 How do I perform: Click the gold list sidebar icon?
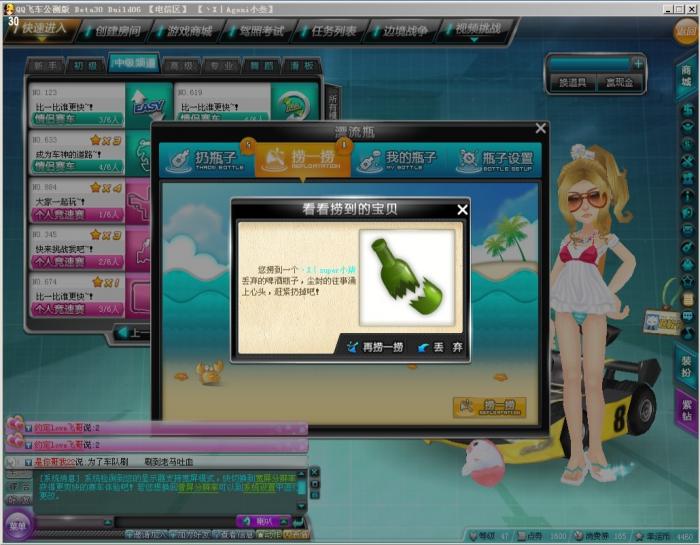coord(688,299)
